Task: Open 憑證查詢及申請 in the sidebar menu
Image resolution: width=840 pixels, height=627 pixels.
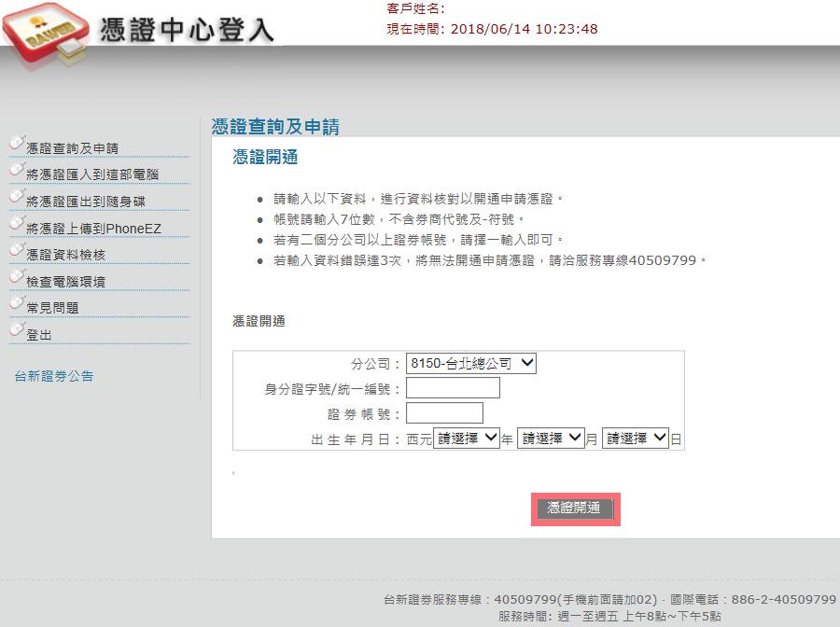Action: coord(72,148)
